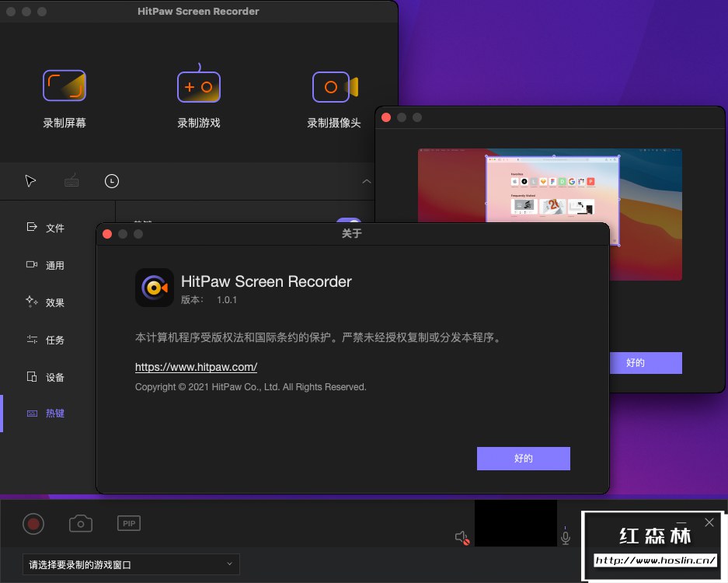Click the mouse cursor effect icon
728x583 pixels.
coord(30,180)
